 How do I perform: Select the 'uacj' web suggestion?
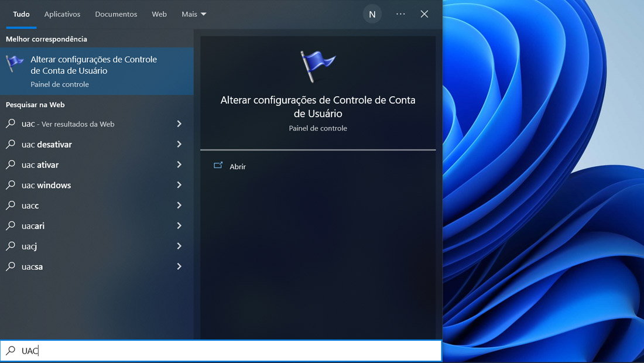click(97, 246)
